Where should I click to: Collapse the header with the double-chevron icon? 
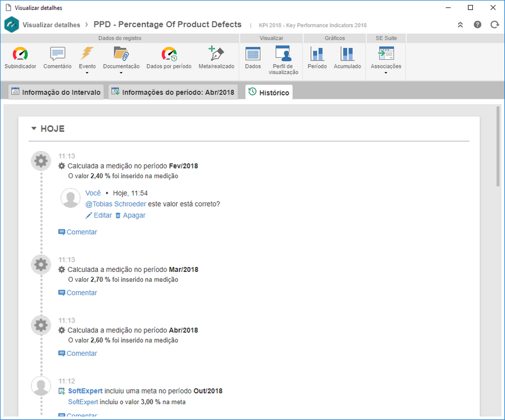pyautogui.click(x=460, y=25)
